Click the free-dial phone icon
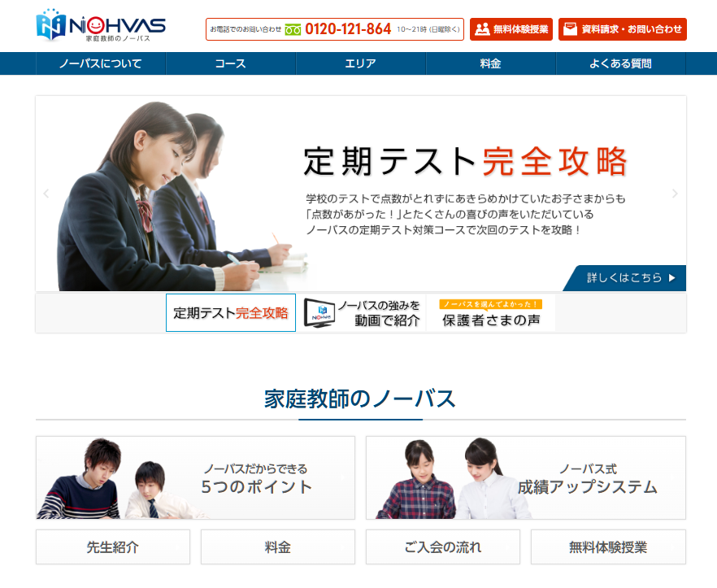Image resolution: width=717 pixels, height=588 pixels. [x=293, y=30]
